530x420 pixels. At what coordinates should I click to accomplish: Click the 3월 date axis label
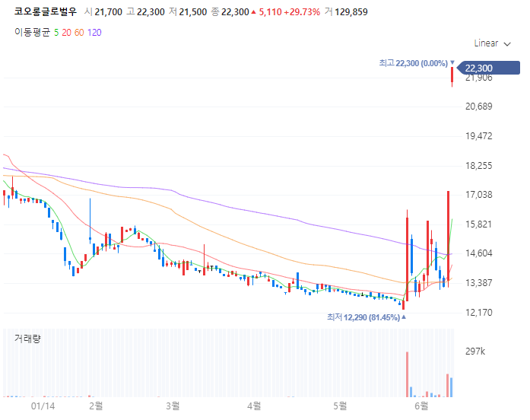click(x=173, y=406)
